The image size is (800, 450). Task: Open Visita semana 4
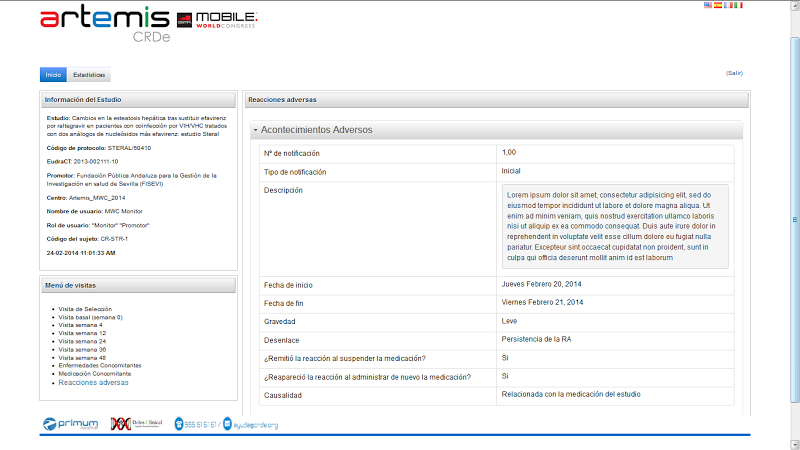tap(80, 325)
